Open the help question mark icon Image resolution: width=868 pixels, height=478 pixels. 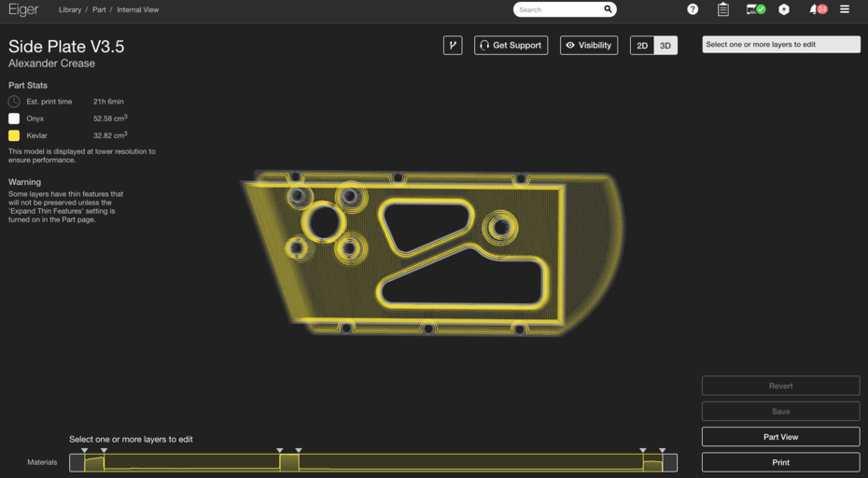click(693, 9)
